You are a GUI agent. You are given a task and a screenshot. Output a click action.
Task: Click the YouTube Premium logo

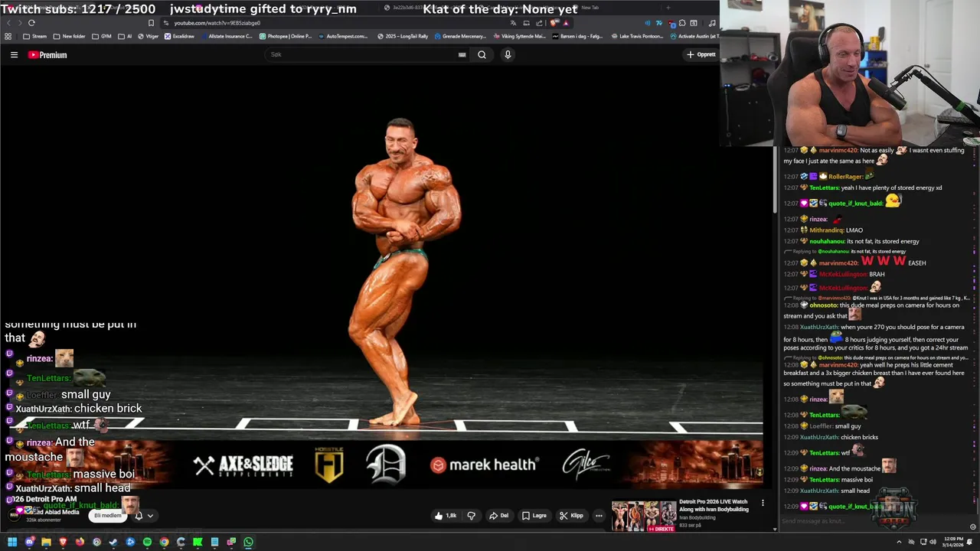point(47,54)
